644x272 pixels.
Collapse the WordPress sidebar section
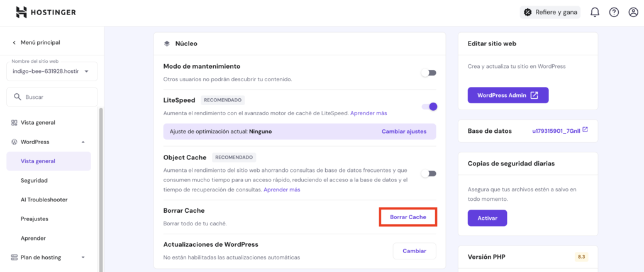(83, 142)
